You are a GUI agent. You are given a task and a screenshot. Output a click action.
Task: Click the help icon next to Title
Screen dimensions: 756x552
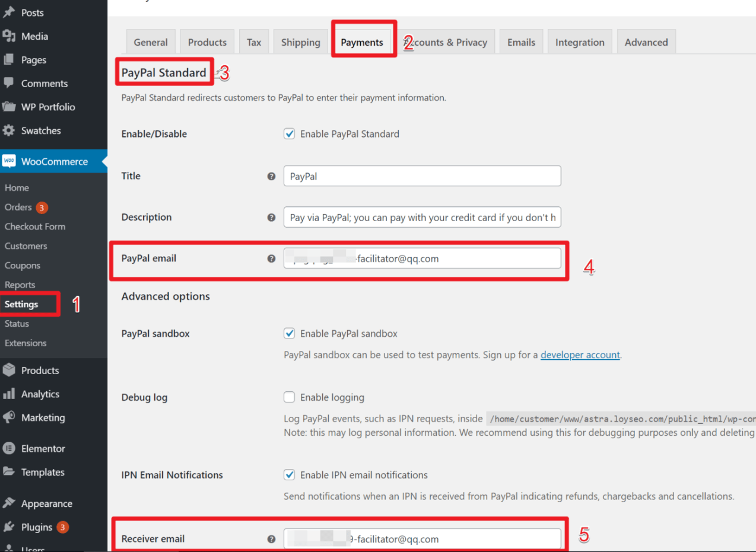click(x=271, y=176)
